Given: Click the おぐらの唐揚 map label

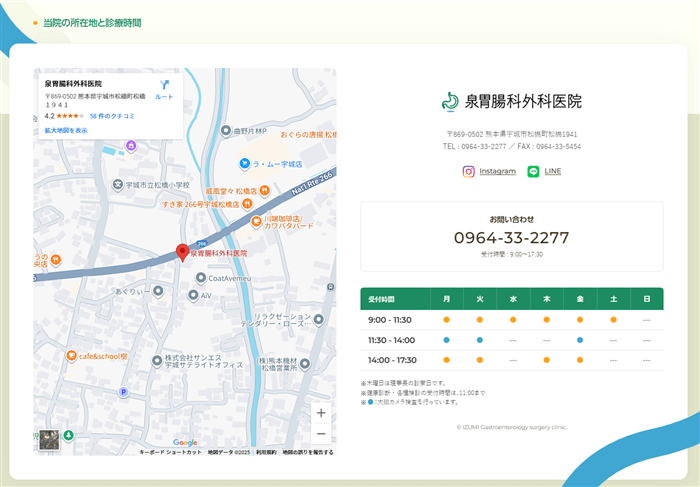Looking at the screenshot, I should coord(308,134).
